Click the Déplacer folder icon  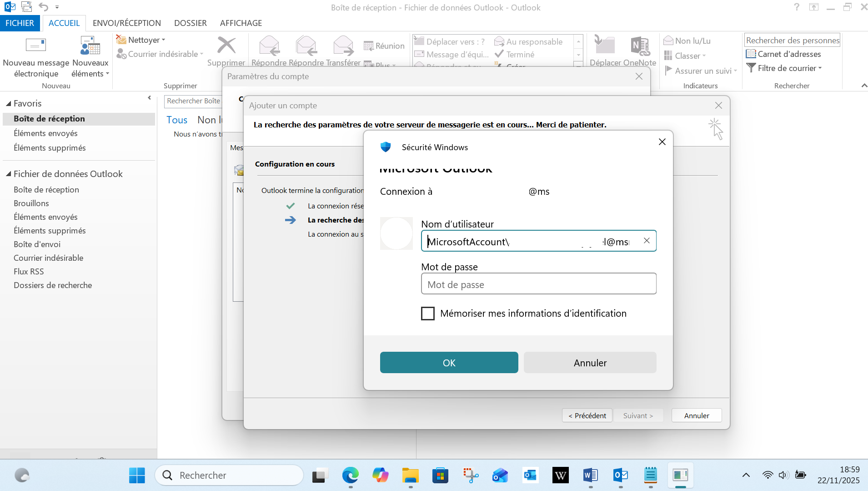click(x=605, y=46)
